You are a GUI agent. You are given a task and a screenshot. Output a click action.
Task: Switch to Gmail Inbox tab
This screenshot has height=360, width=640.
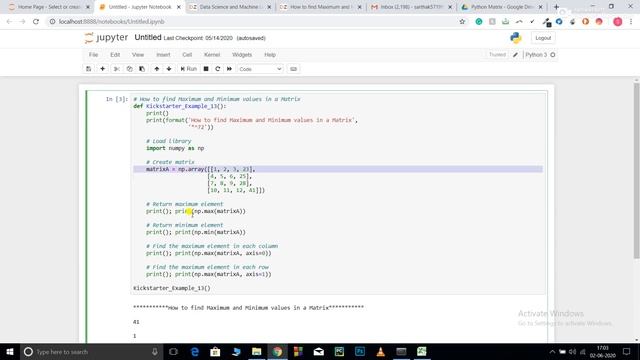point(412,7)
